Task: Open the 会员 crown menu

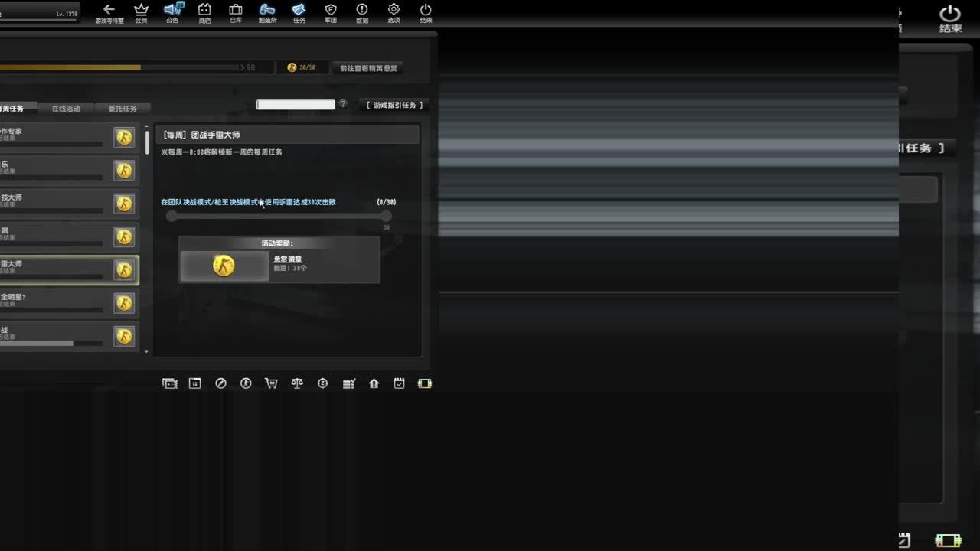Action: [x=141, y=13]
